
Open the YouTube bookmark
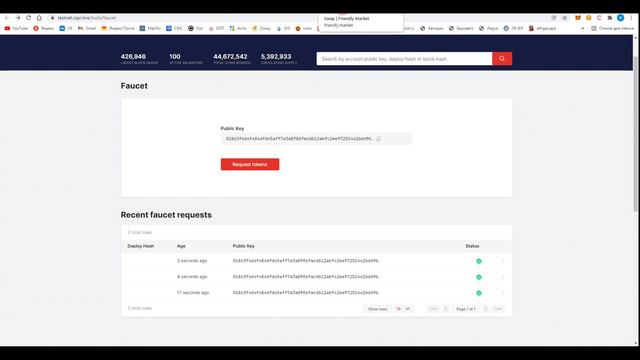pyautogui.click(x=16, y=29)
